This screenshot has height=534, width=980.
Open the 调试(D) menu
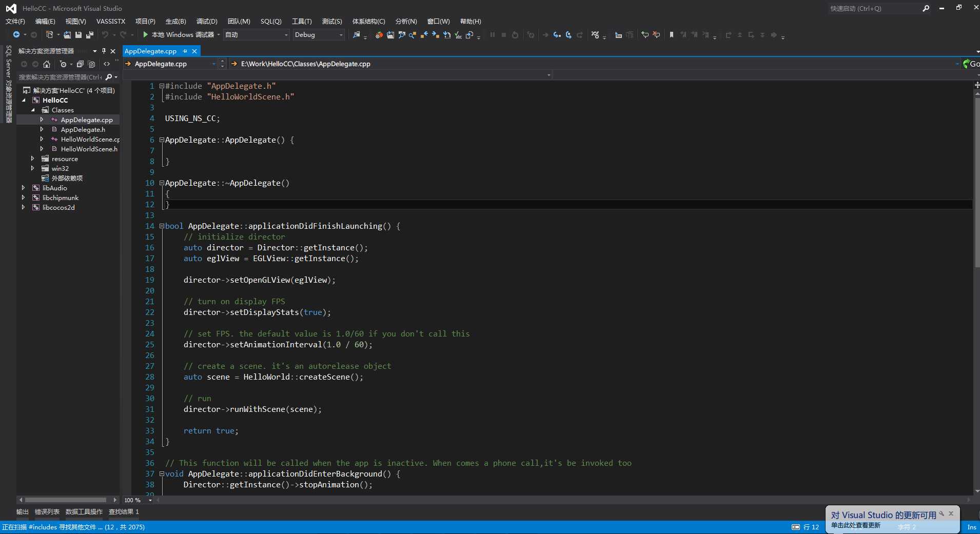[x=207, y=22]
